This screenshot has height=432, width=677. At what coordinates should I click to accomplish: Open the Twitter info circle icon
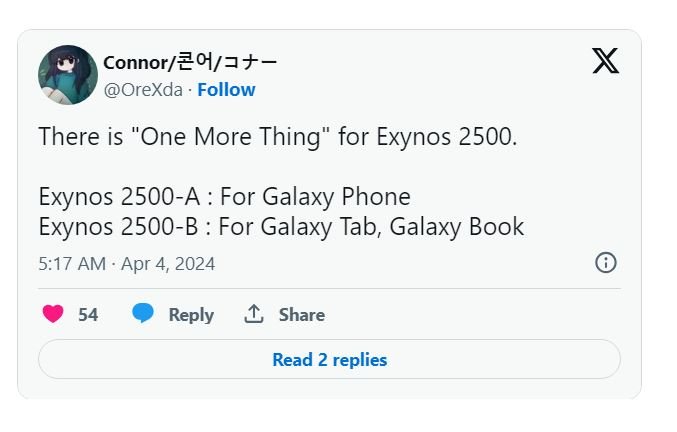pyautogui.click(x=605, y=263)
